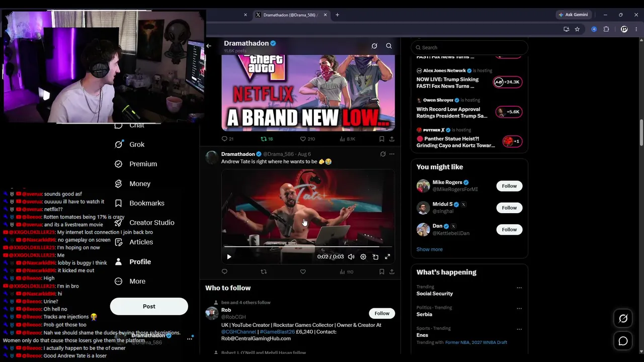Show more suggested accounts
The image size is (644, 362).
[430, 249]
